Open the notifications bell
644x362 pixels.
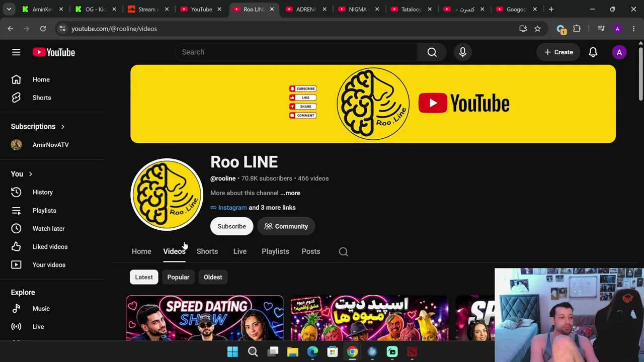coord(593,52)
